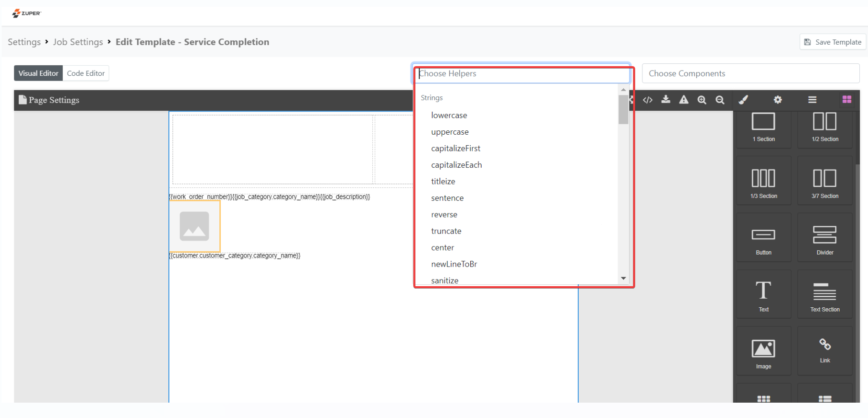868x418 pixels.
Task: Zoom in using the magnifier plus icon
Action: [x=702, y=100]
